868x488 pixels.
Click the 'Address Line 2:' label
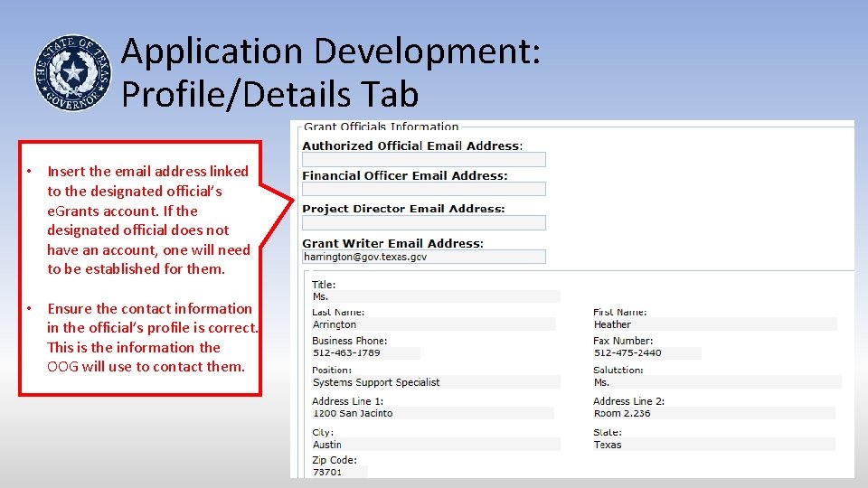pyautogui.click(x=629, y=401)
